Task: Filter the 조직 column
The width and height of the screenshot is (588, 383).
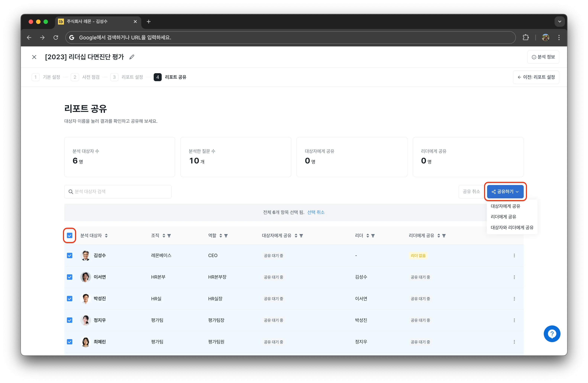Action: tap(169, 236)
